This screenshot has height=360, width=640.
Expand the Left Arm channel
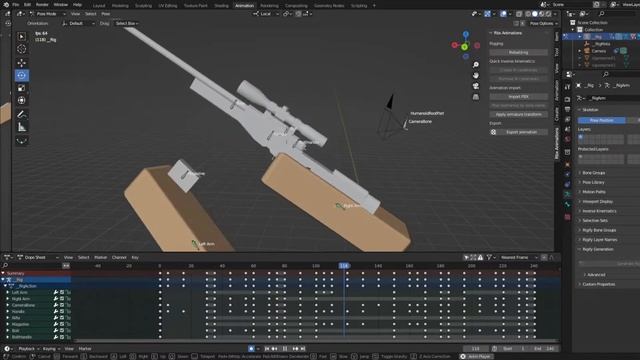point(7,292)
